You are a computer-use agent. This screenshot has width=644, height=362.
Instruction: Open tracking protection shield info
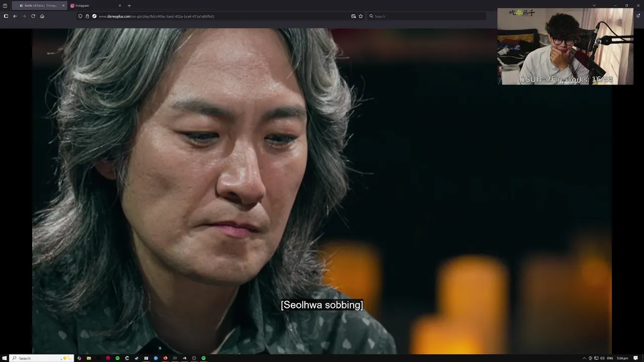coord(80,16)
